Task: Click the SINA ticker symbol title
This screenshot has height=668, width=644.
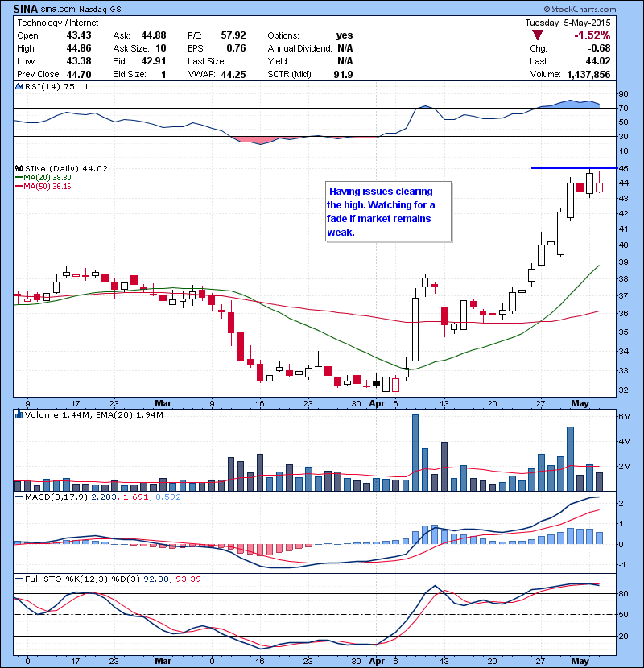Action: point(26,9)
